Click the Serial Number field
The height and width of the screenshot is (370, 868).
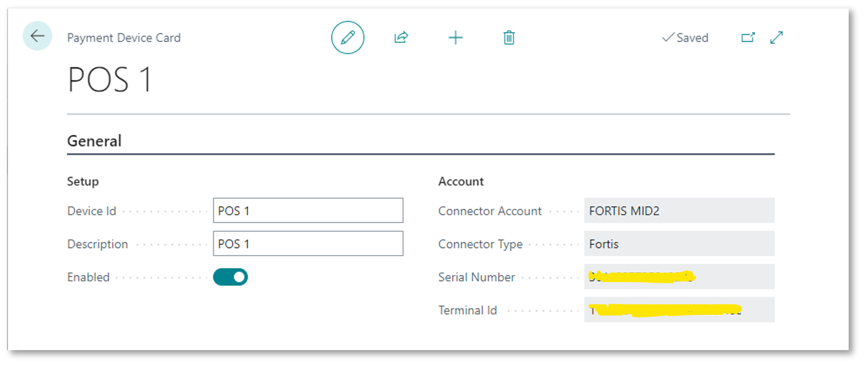click(x=679, y=277)
